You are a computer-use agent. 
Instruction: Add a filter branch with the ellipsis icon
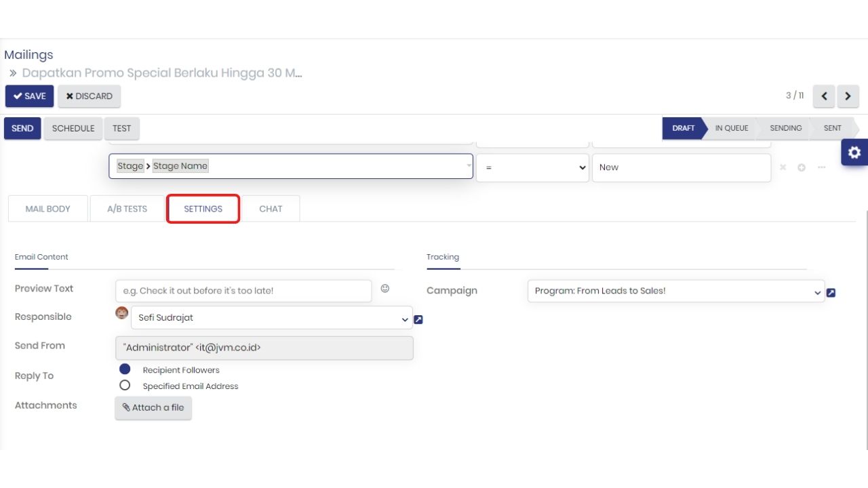pos(821,167)
